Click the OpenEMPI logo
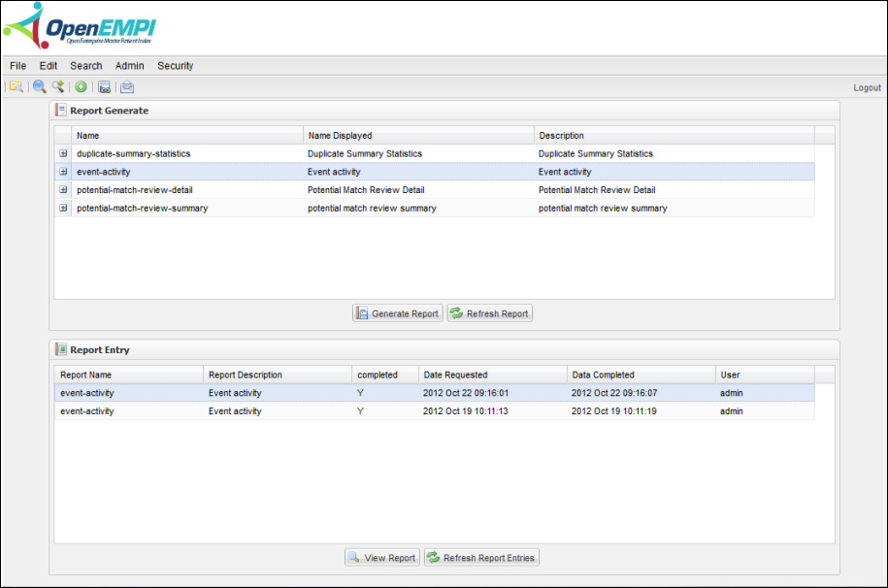This screenshot has width=888, height=588. click(80, 26)
